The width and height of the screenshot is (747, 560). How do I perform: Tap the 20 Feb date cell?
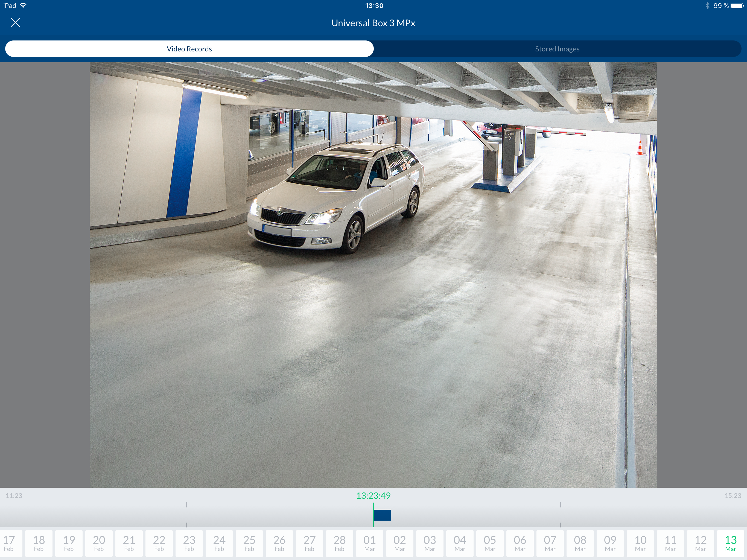point(99,543)
